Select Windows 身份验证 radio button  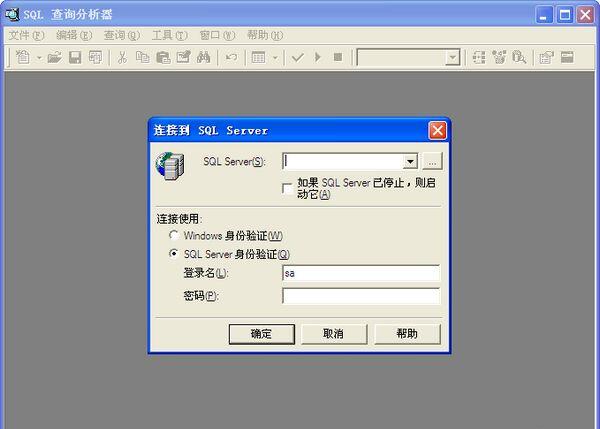tap(174, 235)
